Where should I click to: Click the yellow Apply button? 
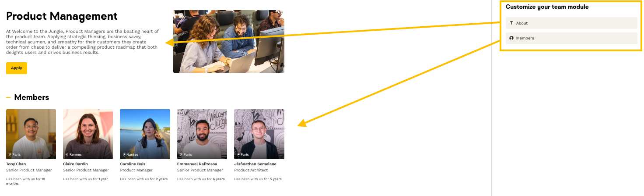point(17,68)
